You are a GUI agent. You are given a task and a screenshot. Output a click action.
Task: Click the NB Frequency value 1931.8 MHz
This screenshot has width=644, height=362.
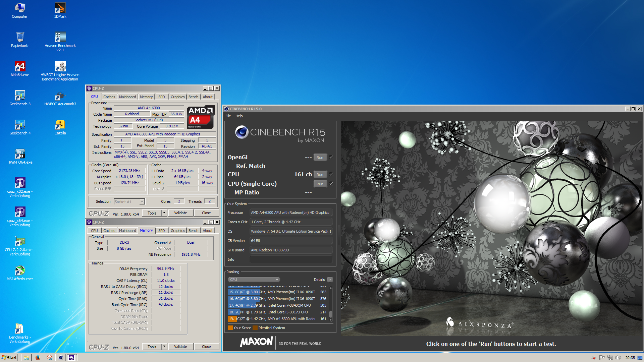click(x=191, y=254)
